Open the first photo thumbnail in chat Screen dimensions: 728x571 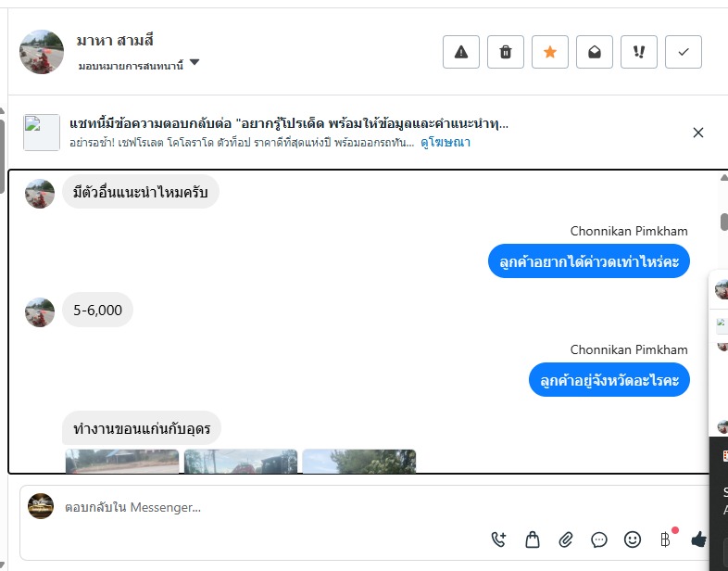click(x=122, y=462)
